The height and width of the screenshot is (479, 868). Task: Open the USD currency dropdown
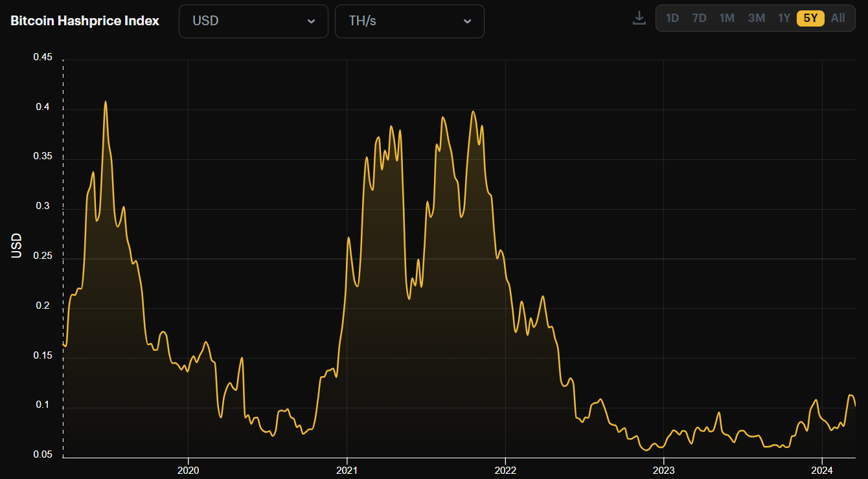point(253,21)
